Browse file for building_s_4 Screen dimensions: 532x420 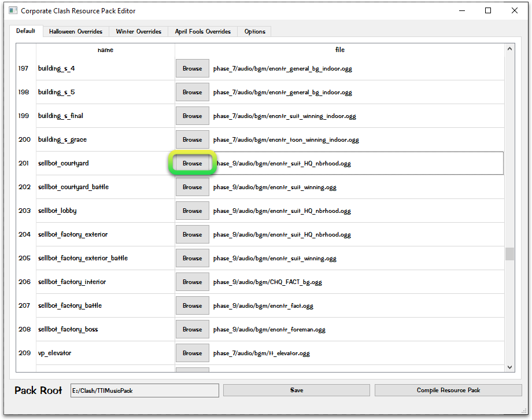click(193, 69)
